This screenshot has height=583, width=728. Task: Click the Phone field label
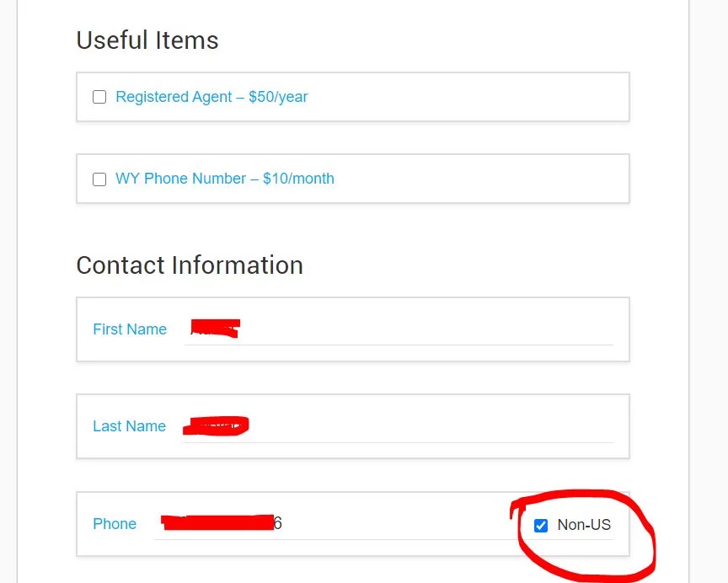115,524
